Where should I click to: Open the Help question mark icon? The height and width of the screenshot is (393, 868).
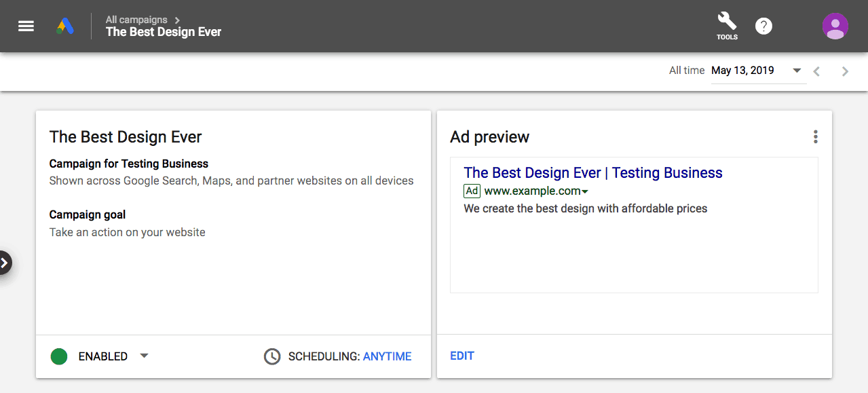coord(763,26)
